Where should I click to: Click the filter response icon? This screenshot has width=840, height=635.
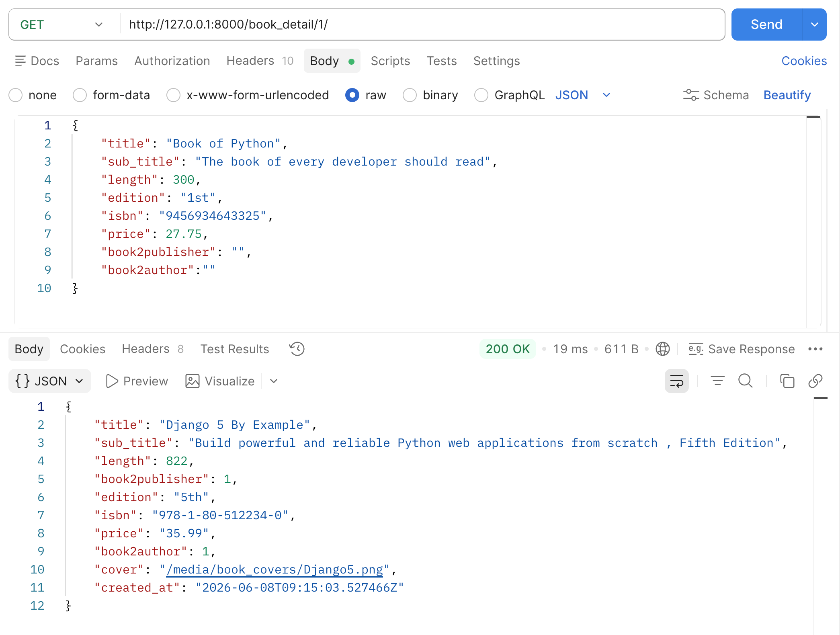(717, 381)
